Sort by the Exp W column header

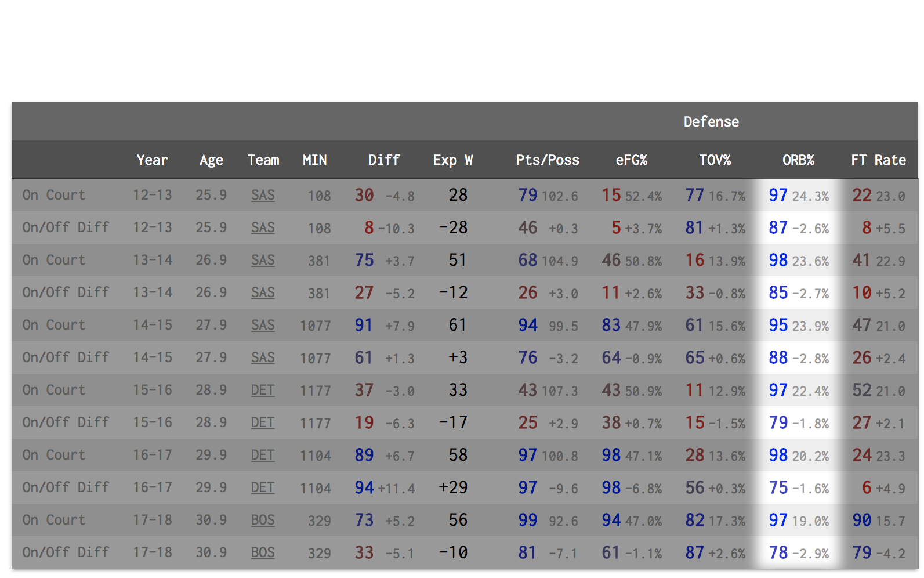pos(452,160)
